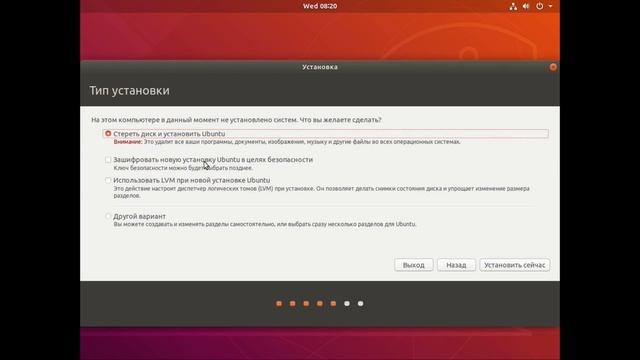Expand the system menu dropdown arrow
The image size is (640, 360).
point(550,6)
